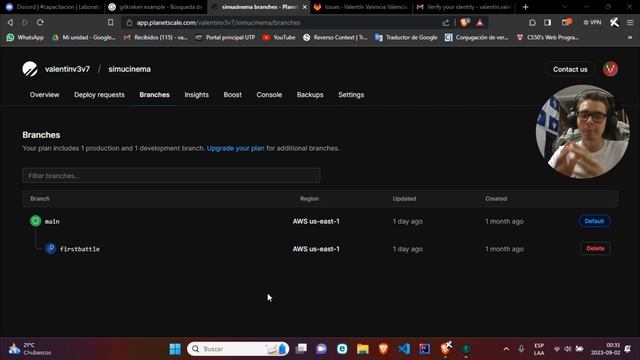Open the Boost tab
Viewport: 640px width, 360px height.
[x=232, y=95]
